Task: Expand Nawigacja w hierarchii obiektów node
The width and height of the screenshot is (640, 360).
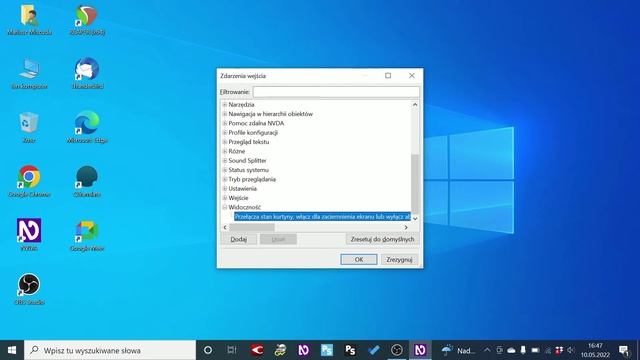Action: 224,114
